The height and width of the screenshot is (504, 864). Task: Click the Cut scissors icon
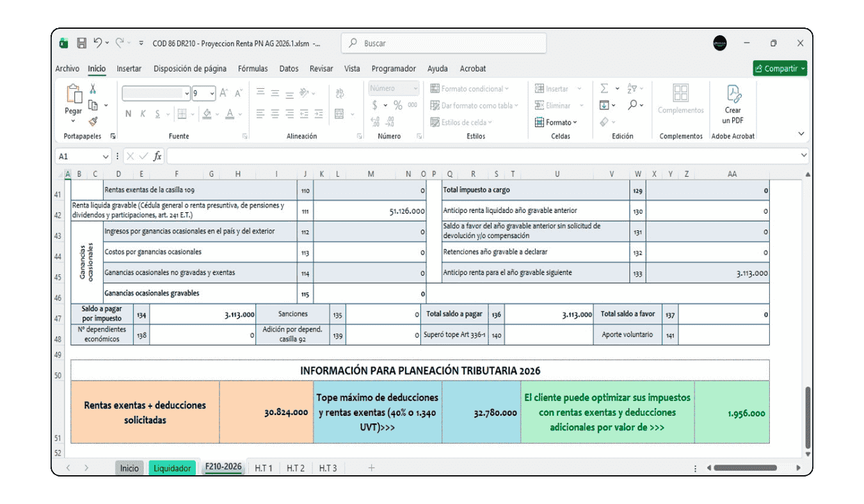tap(93, 89)
